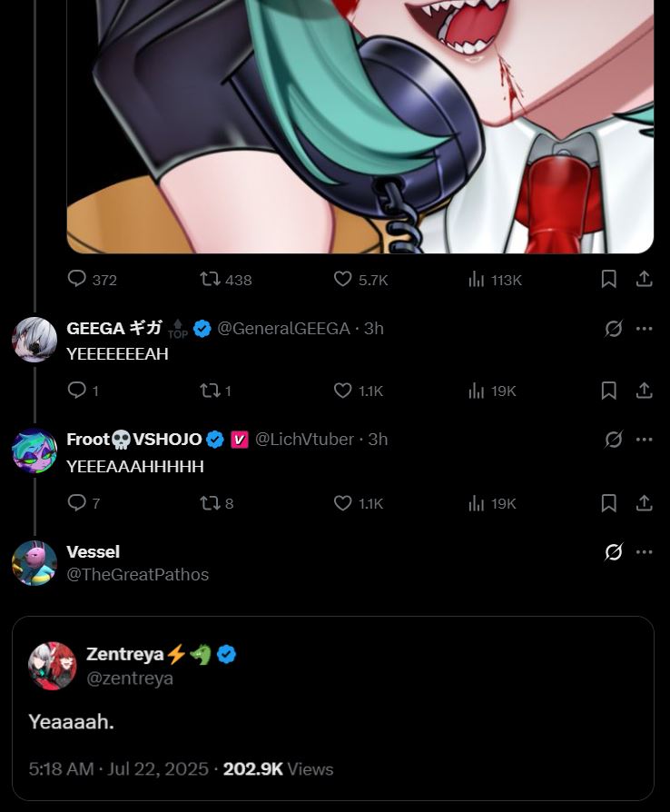Viewport: 670px width, 812px height.
Task: Open more options on Vessel's post
Action: [644, 552]
